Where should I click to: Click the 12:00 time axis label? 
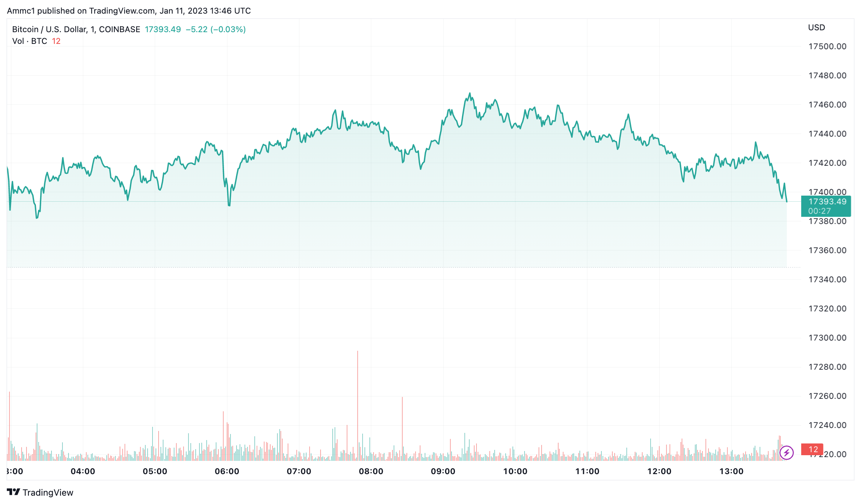[659, 471]
